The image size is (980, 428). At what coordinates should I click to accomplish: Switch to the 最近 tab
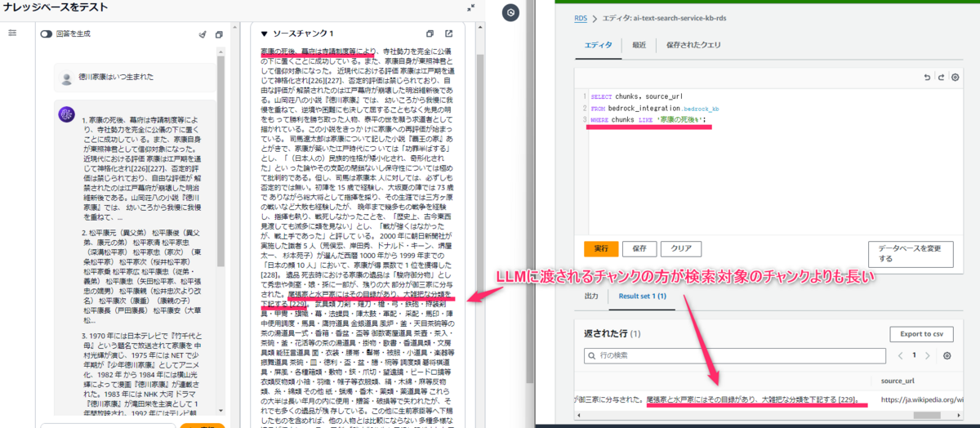639,45
